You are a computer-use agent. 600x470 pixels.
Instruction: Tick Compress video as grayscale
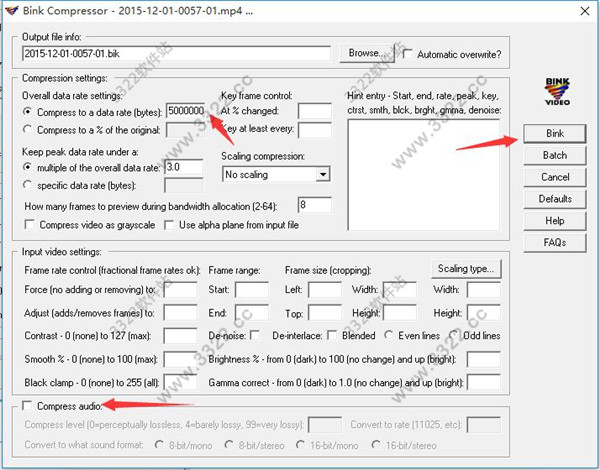point(29,224)
